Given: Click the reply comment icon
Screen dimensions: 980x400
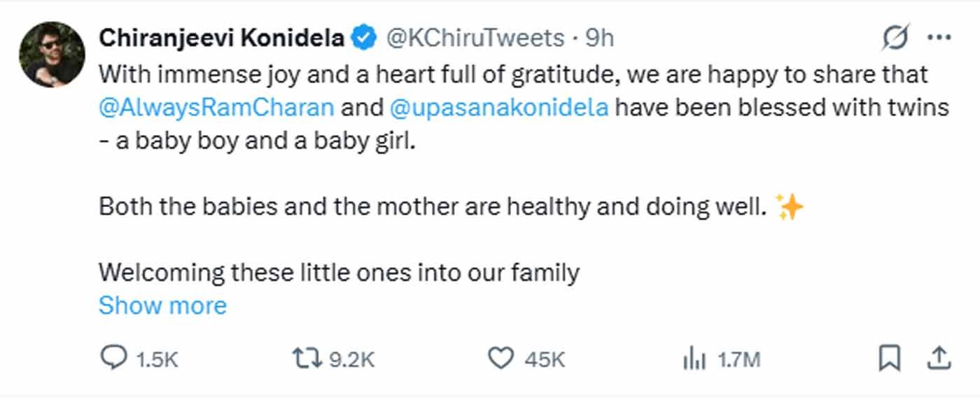Looking at the screenshot, I should coord(113,359).
